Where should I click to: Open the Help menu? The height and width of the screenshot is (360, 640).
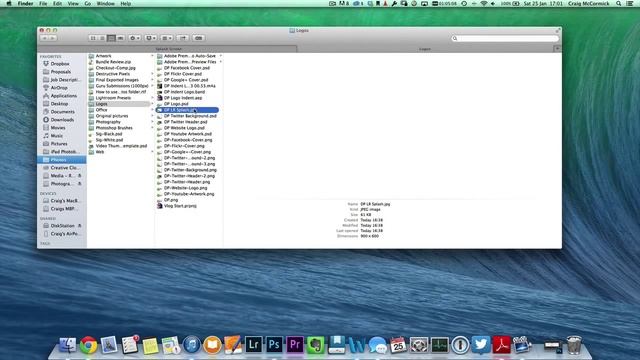[126, 4]
